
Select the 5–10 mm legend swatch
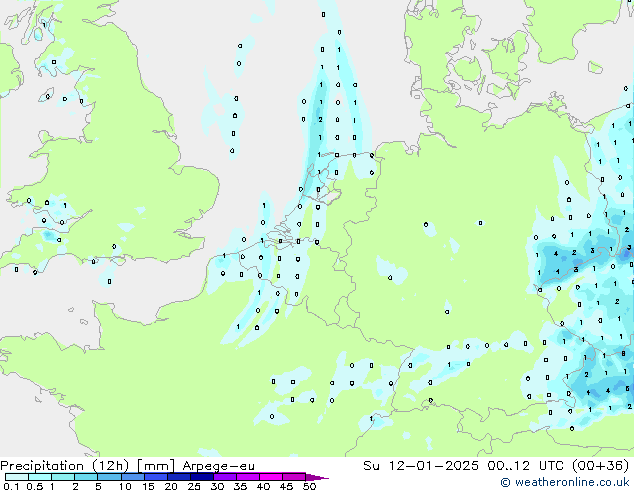pyautogui.click(x=109, y=477)
